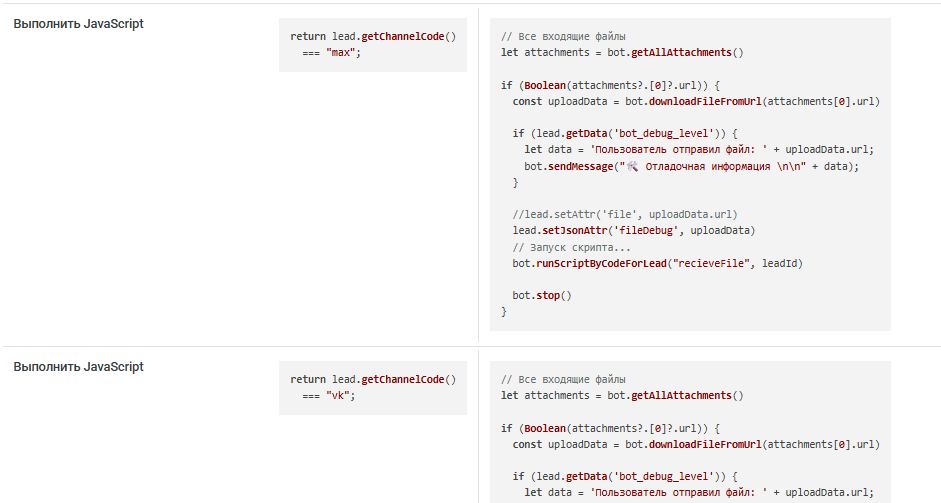This screenshot has height=503, width=941.
Task: Click the "Запуск скрипта..." comment
Action: coord(571,247)
